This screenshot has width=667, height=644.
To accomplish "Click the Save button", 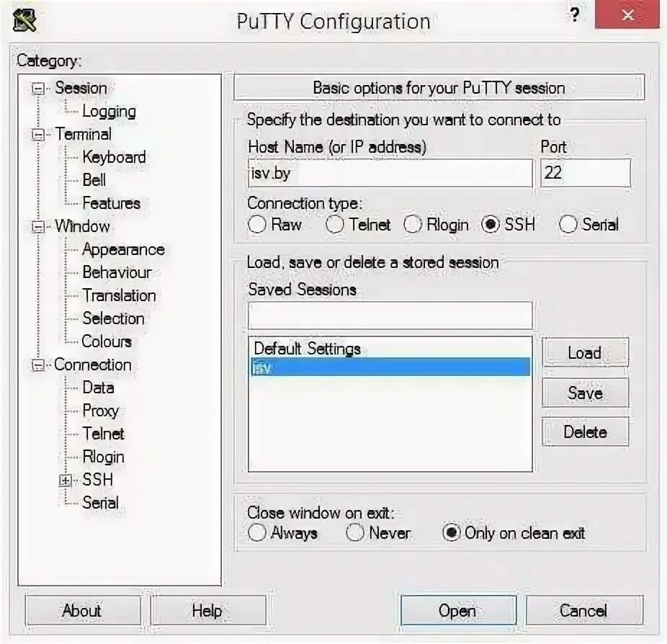I will [586, 393].
